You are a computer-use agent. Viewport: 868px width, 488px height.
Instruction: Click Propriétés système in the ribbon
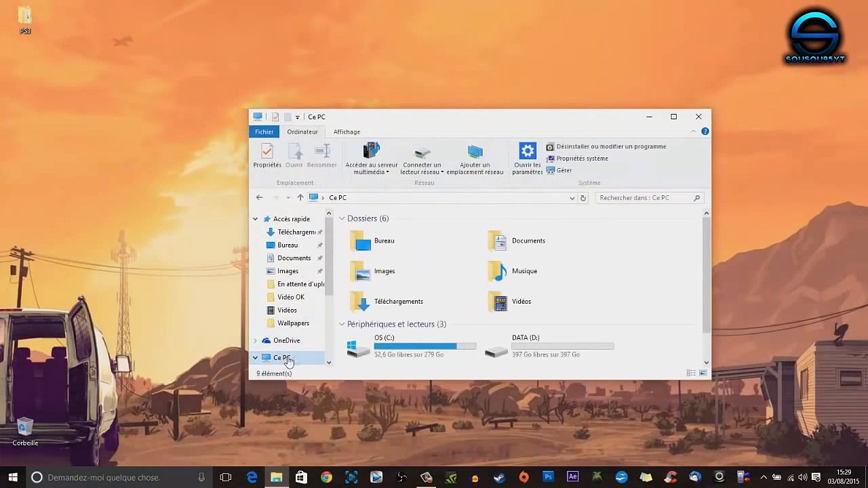click(581, 159)
